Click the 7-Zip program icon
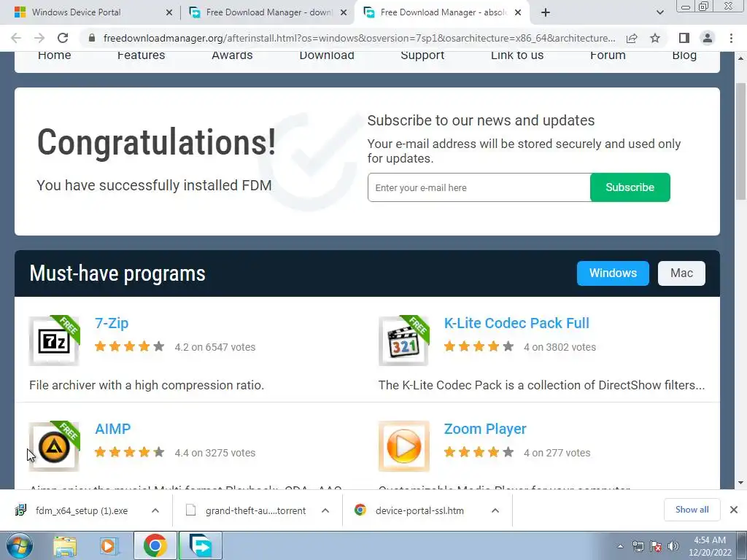This screenshot has height=560, width=747. tap(54, 341)
